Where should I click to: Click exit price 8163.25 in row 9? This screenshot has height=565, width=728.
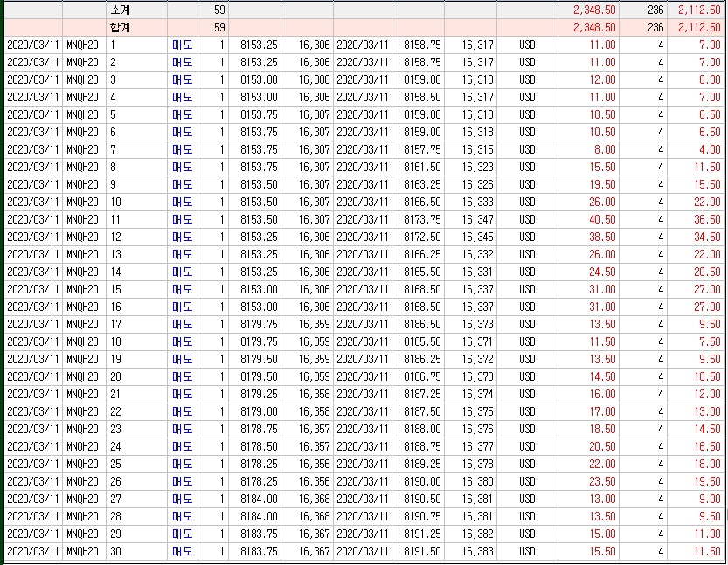(422, 184)
